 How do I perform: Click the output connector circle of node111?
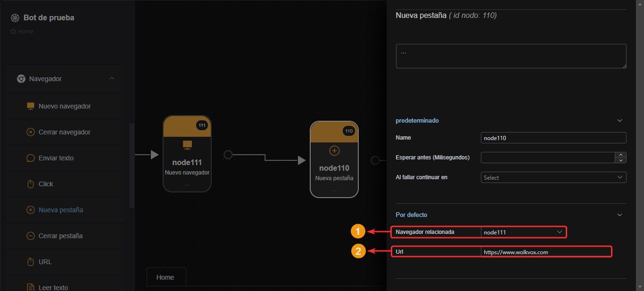[x=228, y=155]
